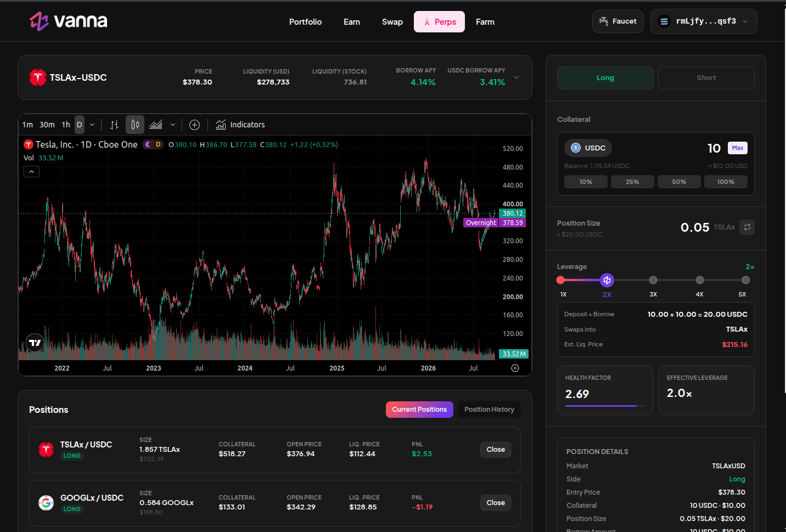Collapse the chart legend with the caret
Image resolution: width=786 pixels, height=532 pixels.
31,172
